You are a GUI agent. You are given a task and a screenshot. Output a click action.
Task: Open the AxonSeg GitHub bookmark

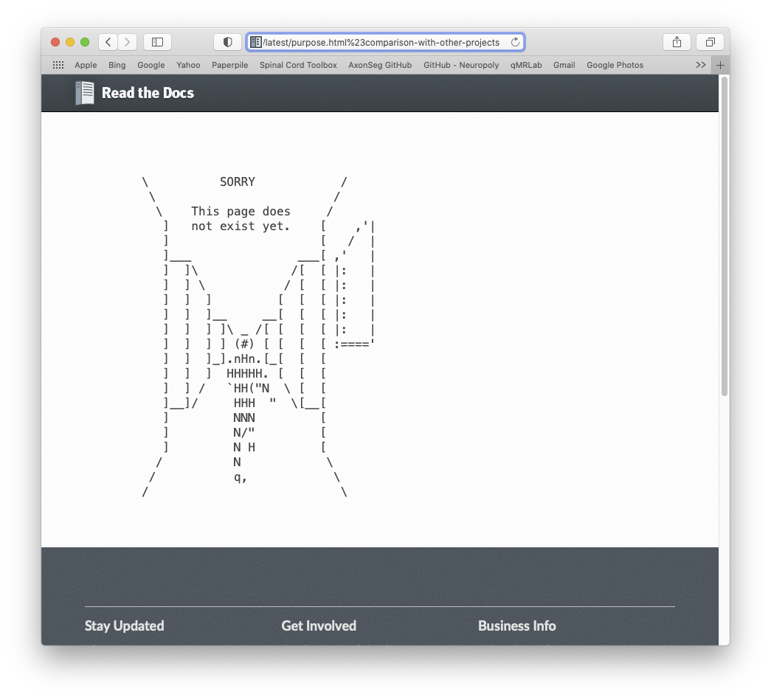380,65
